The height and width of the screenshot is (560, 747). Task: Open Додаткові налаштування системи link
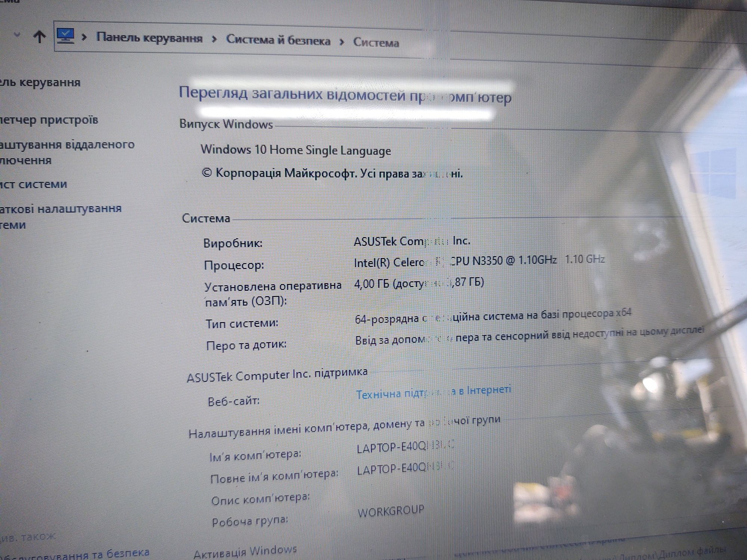point(61,217)
